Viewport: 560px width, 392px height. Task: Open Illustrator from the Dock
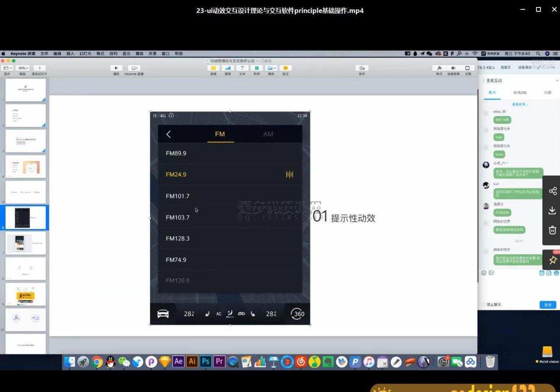click(192, 361)
